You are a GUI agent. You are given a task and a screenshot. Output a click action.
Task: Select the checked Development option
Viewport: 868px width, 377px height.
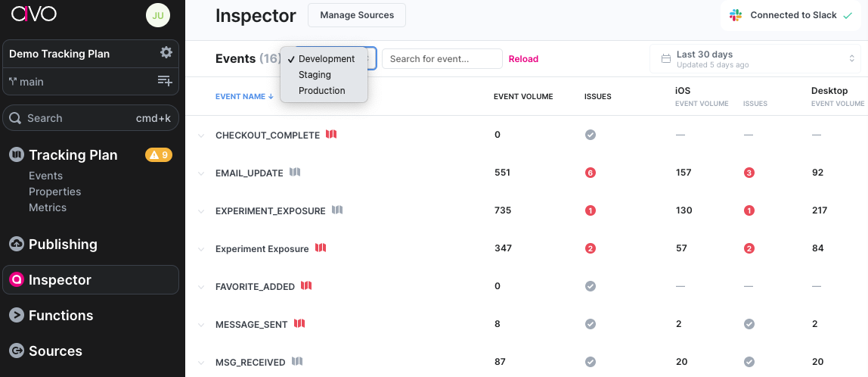tap(326, 59)
